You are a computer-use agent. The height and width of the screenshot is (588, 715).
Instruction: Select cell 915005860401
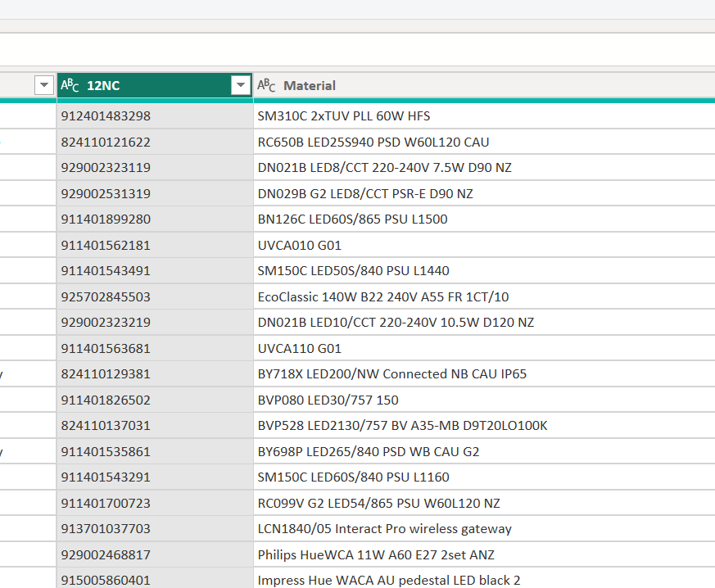point(155,579)
